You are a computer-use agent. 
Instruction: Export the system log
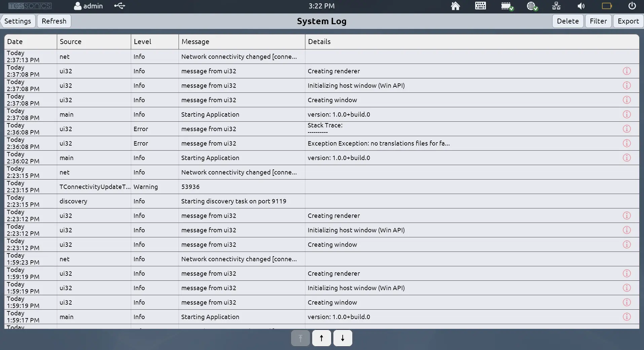[628, 21]
